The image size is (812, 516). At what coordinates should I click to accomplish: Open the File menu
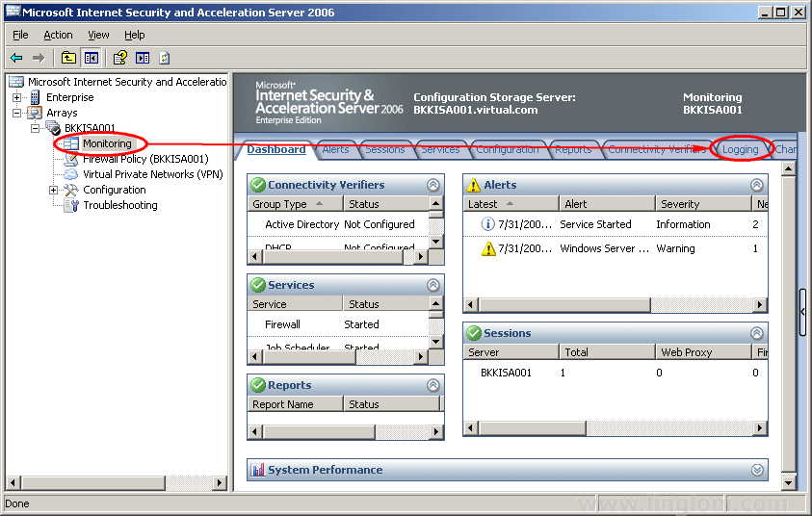click(x=20, y=35)
